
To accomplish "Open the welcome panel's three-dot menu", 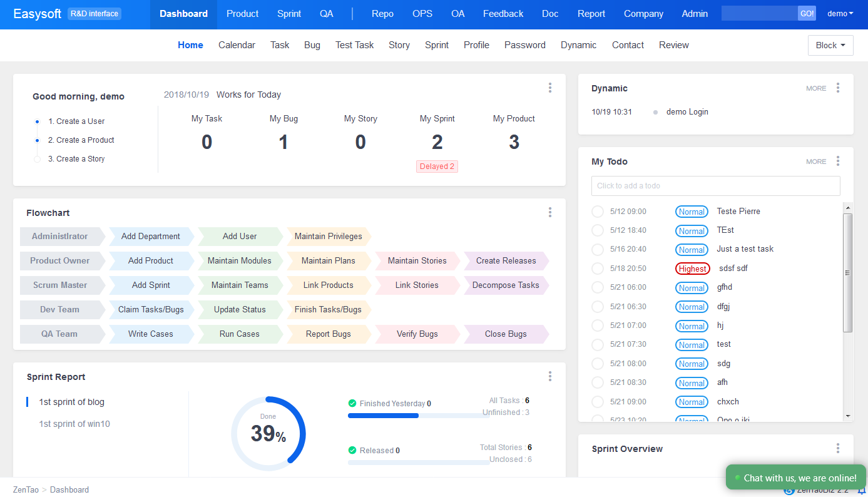I will click(549, 88).
